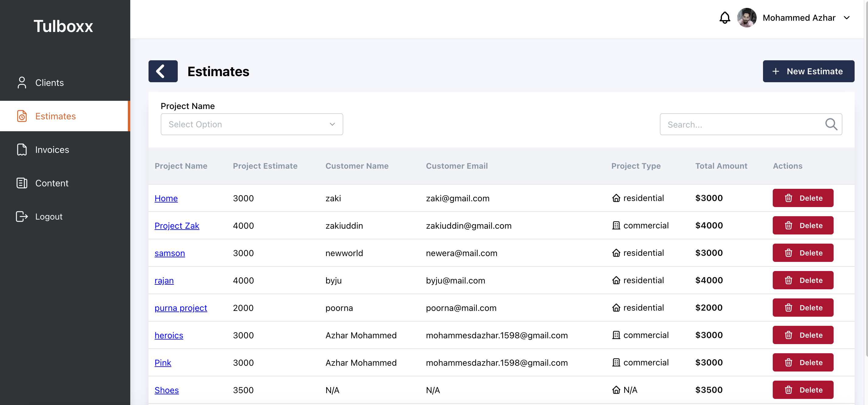Open the Project Name Select Option dropdown
This screenshot has height=405, width=868.
[252, 124]
